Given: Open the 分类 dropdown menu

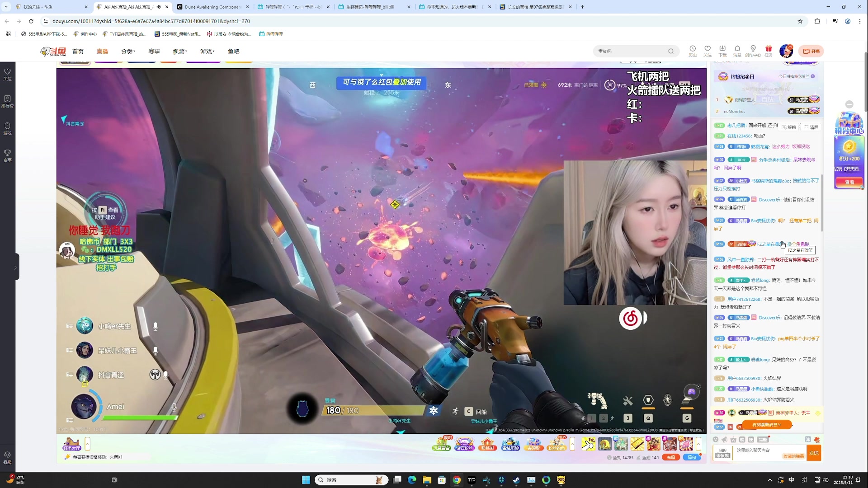Looking at the screenshot, I should [128, 52].
